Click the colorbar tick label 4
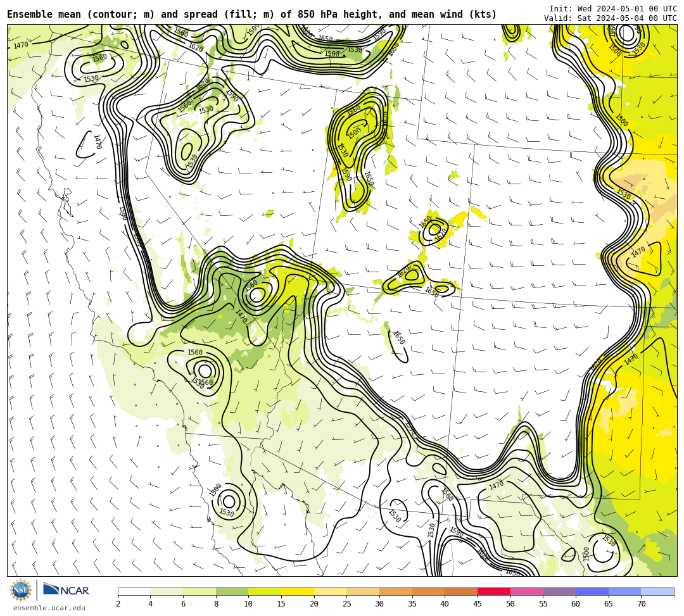 tap(151, 604)
